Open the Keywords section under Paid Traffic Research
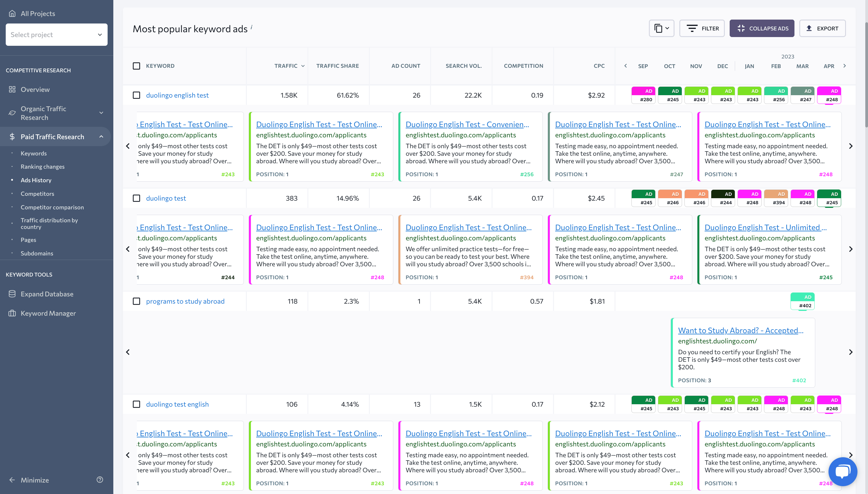Viewport: 868px width, 494px height. coord(33,153)
